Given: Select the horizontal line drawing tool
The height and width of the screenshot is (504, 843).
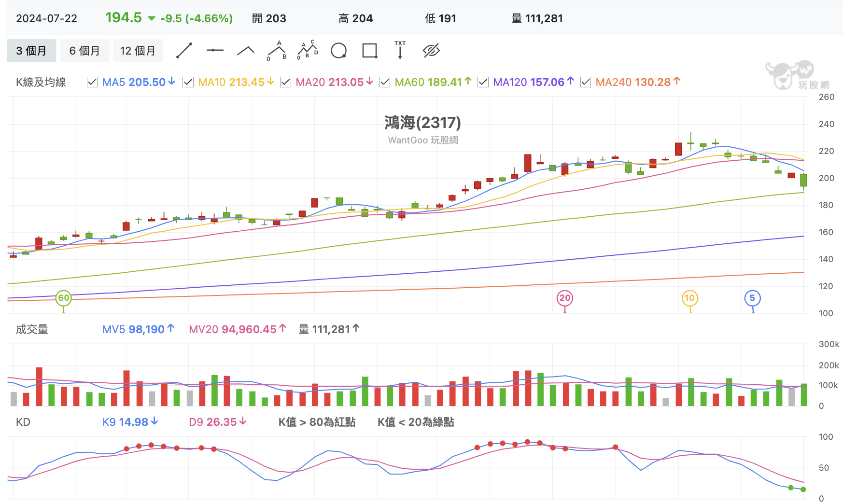Looking at the screenshot, I should click(215, 50).
